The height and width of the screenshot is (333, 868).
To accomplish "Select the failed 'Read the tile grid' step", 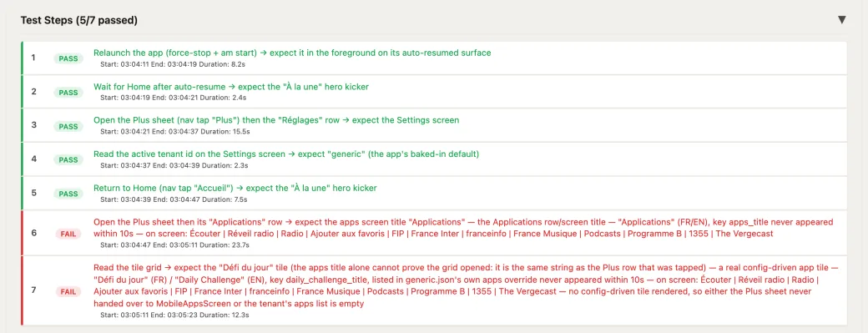I will [x=466, y=285].
